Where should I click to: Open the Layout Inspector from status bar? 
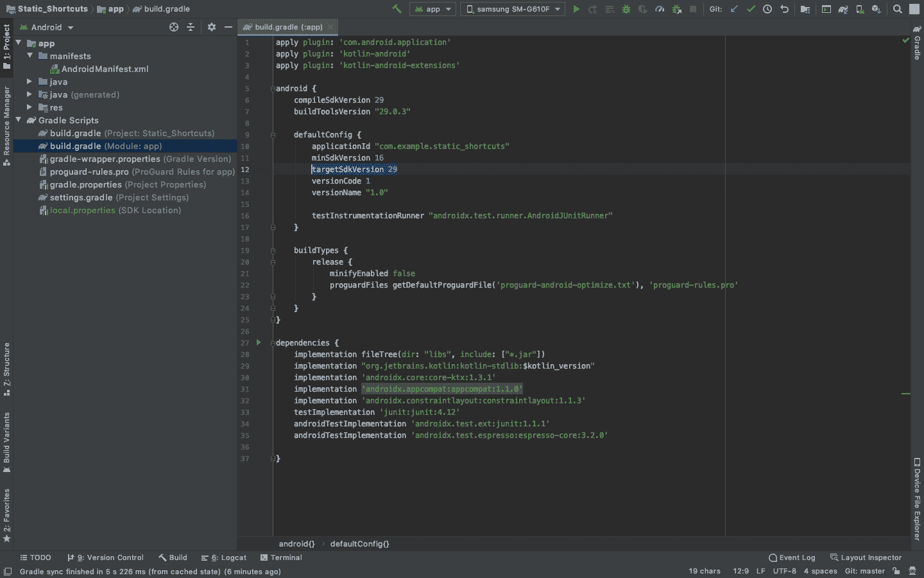point(866,557)
